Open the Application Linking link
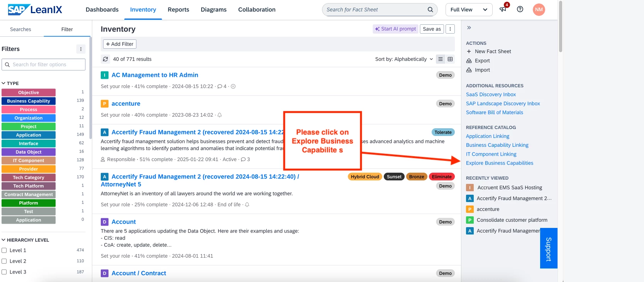Image resolution: width=644 pixels, height=282 pixels. click(488, 136)
